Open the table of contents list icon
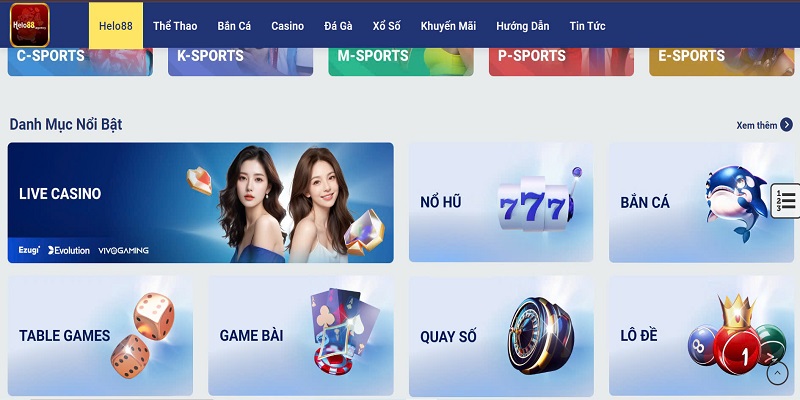800x400 pixels. click(x=786, y=201)
